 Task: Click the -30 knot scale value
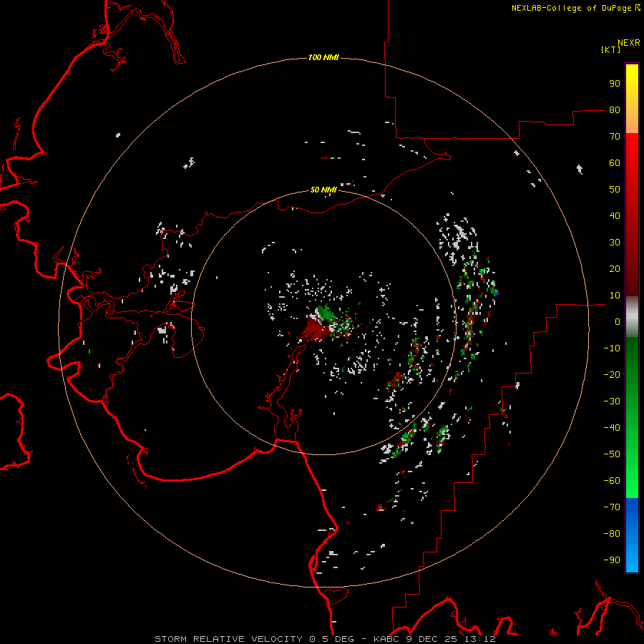pos(612,401)
